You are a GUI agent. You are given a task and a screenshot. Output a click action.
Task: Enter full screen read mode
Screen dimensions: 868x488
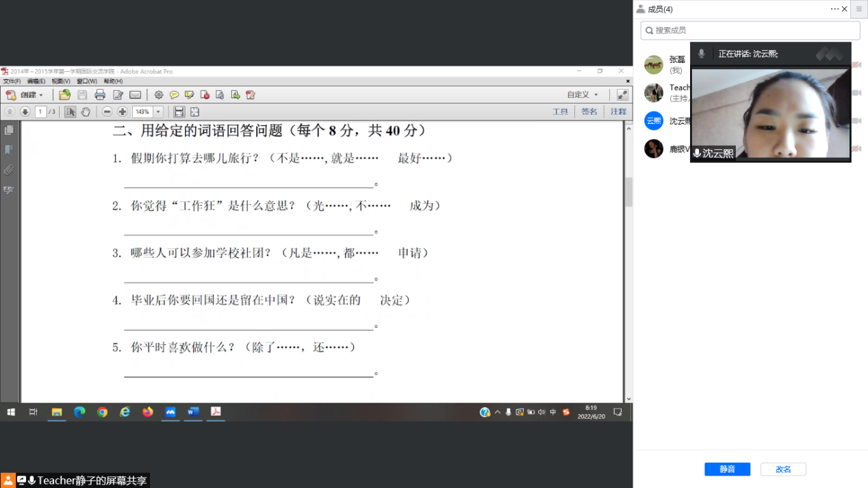[622, 95]
